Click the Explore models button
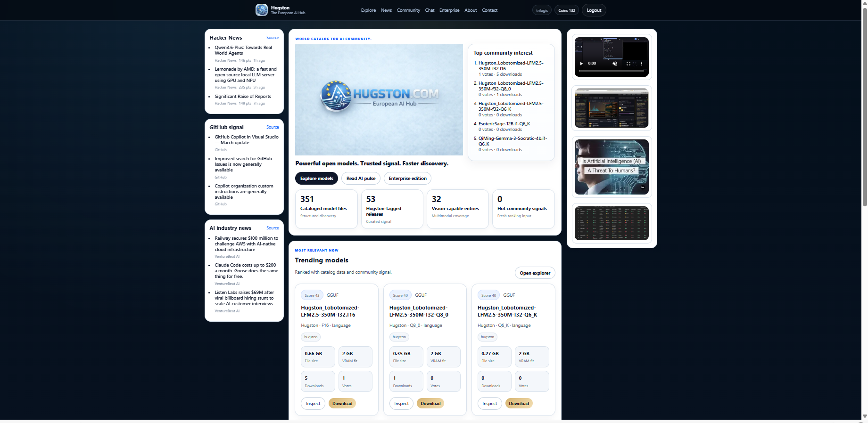 click(316, 179)
